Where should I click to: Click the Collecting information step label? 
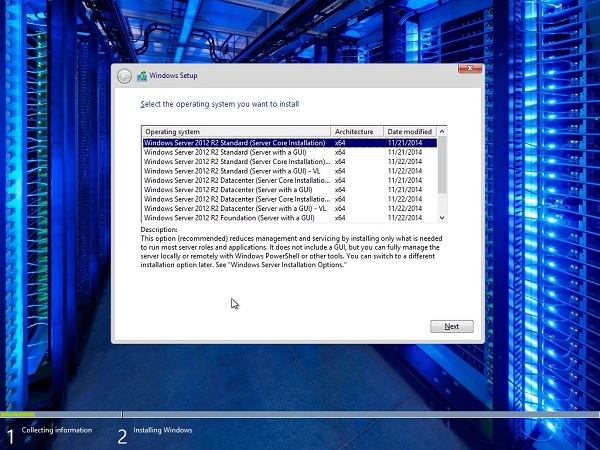click(x=57, y=430)
